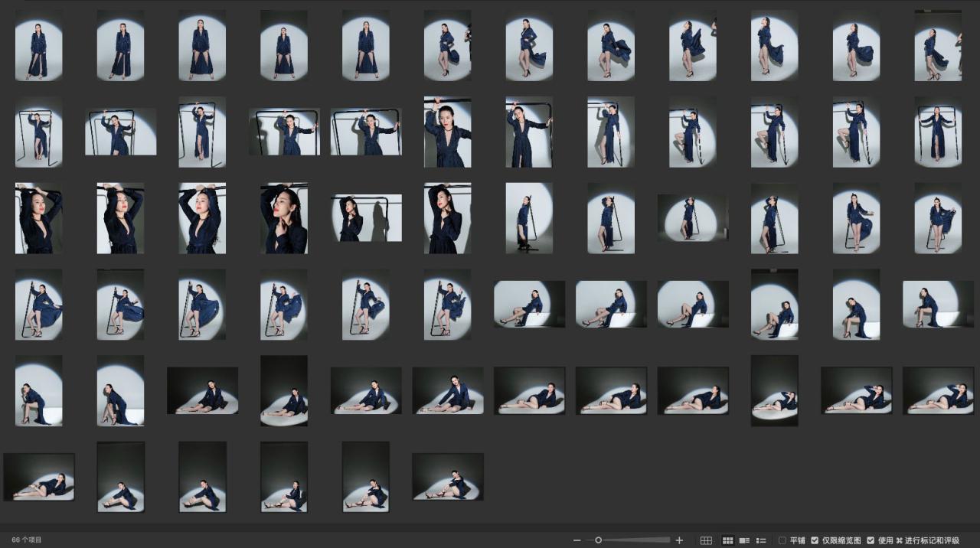
Task: Toggle the lock thumbnail grid icon
Action: [706, 540]
